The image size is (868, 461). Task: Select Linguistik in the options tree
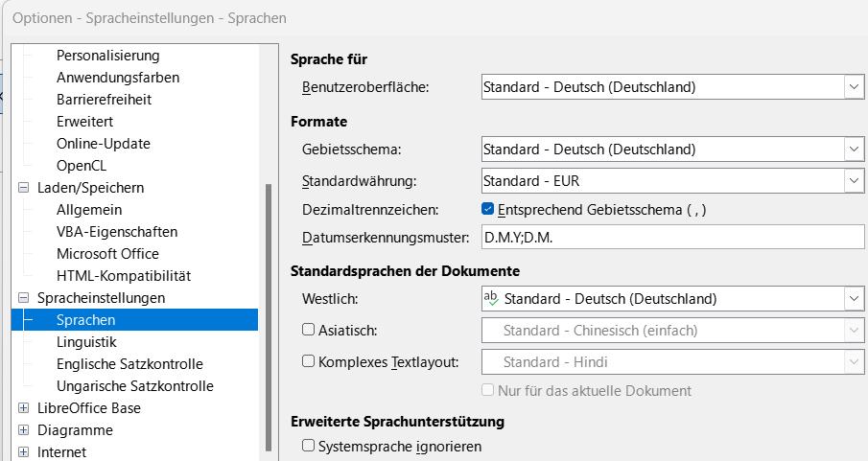pyautogui.click(x=86, y=342)
